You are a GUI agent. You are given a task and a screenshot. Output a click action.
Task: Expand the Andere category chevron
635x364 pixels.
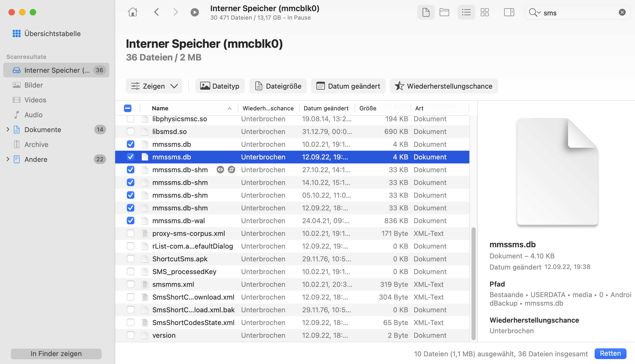click(8, 159)
